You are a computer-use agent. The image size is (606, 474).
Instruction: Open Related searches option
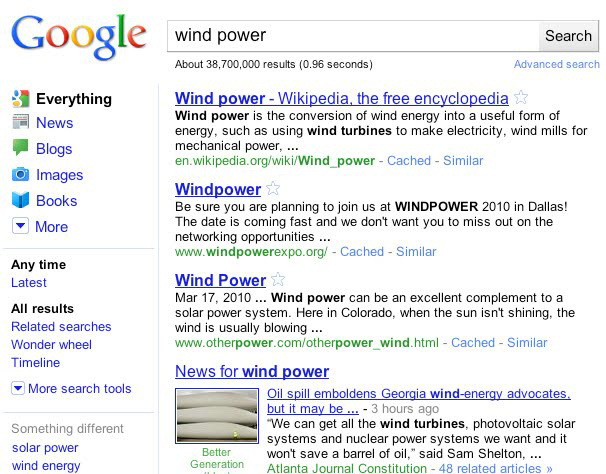click(x=61, y=327)
